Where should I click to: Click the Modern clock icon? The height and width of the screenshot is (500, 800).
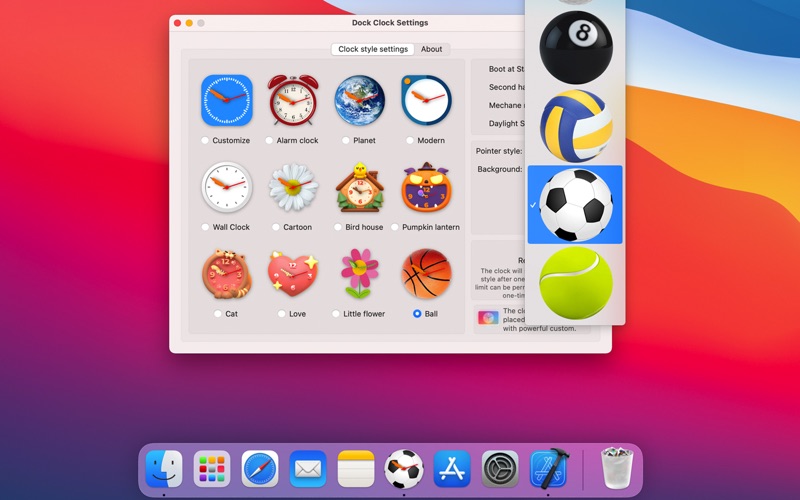pos(426,100)
